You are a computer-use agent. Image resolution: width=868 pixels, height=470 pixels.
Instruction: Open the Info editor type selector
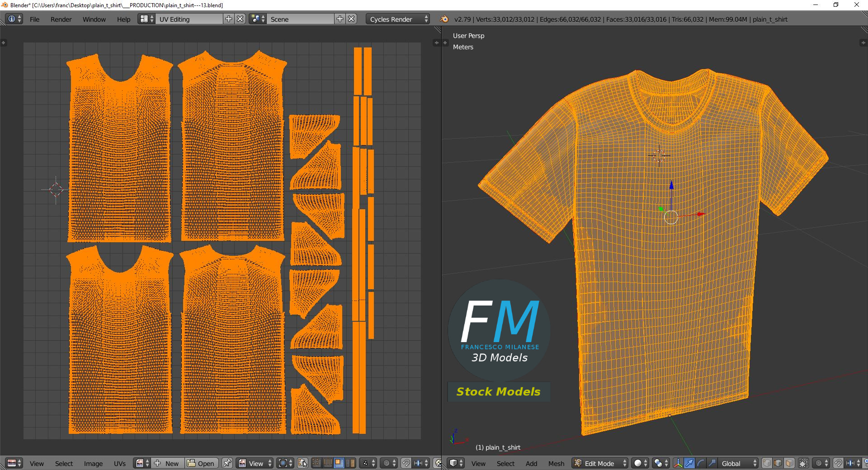14,19
